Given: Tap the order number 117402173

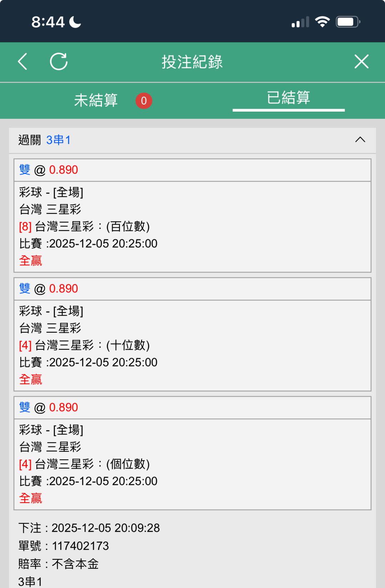Looking at the screenshot, I should (80, 546).
